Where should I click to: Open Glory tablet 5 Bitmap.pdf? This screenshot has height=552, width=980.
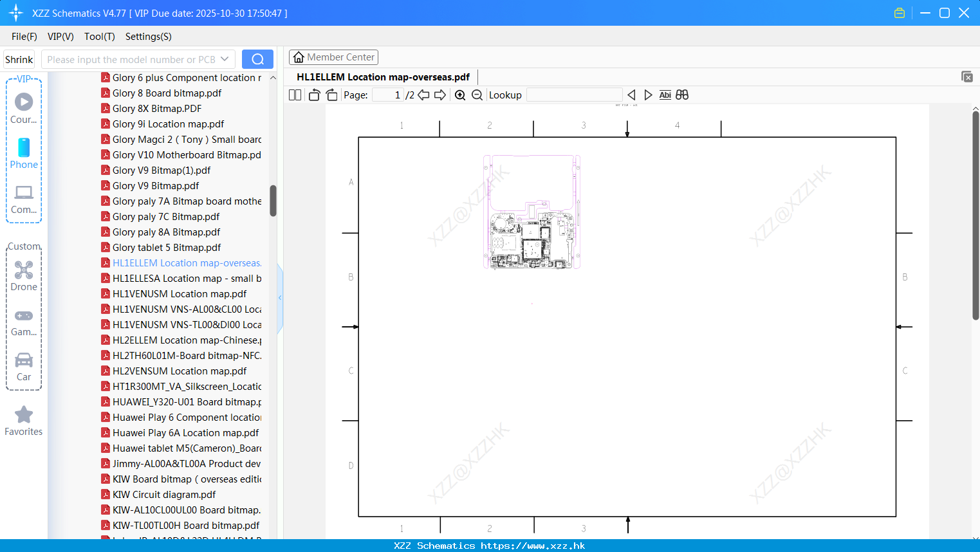coord(161,248)
